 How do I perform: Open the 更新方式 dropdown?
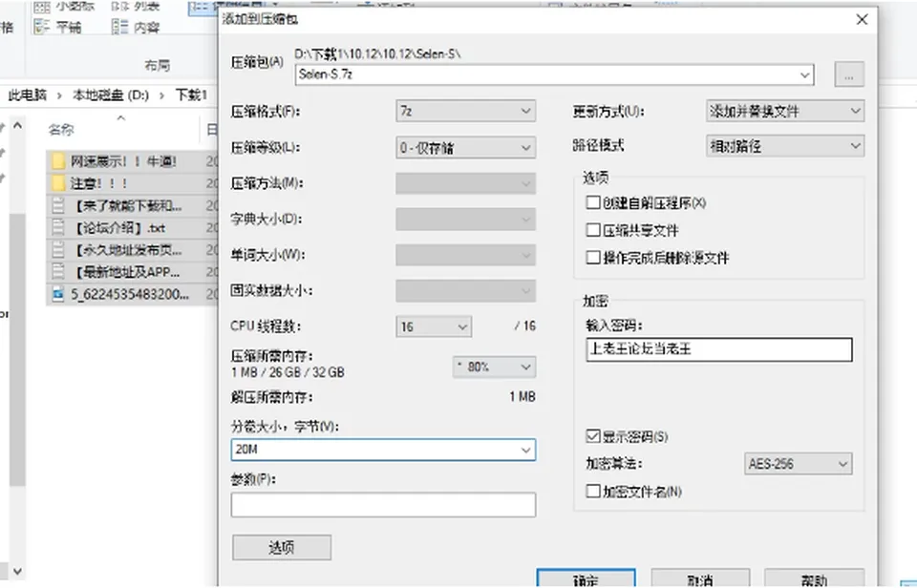click(x=785, y=111)
